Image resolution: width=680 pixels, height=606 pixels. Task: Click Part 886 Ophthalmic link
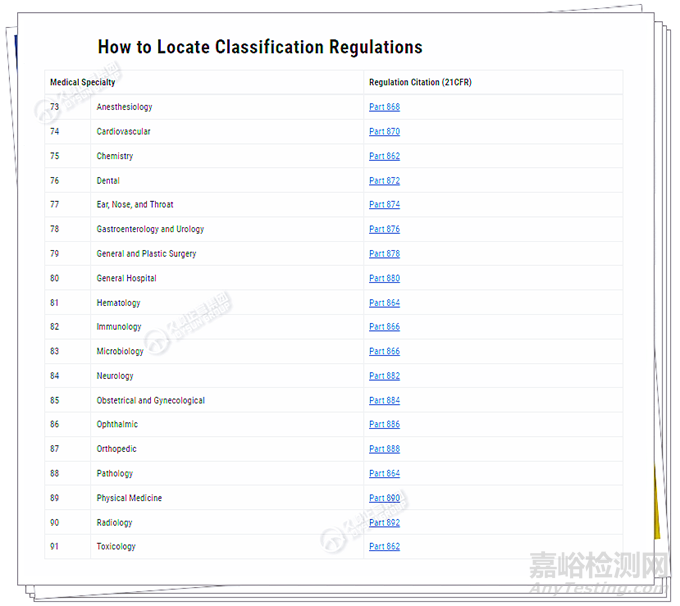coord(384,424)
